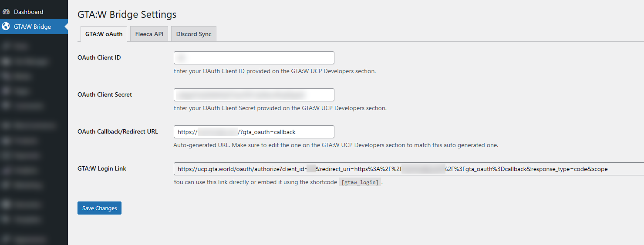
Task: Click the Client ID help description text
Action: pos(274,71)
